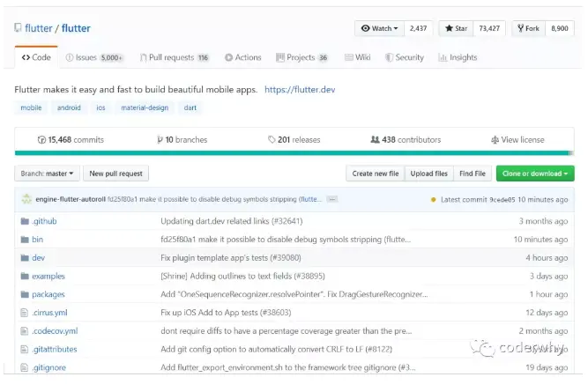This screenshot has width=588, height=392.
Task: Click the .gitignore file icon
Action: [25, 367]
